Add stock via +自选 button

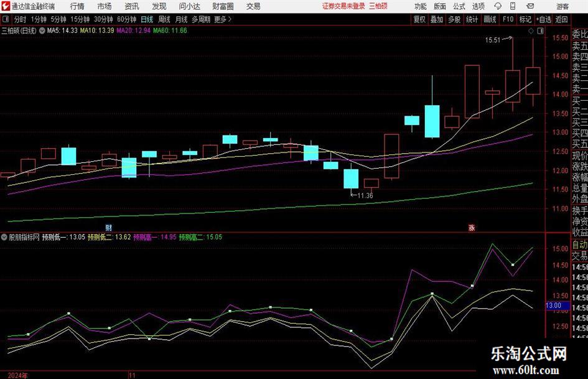[x=543, y=19]
